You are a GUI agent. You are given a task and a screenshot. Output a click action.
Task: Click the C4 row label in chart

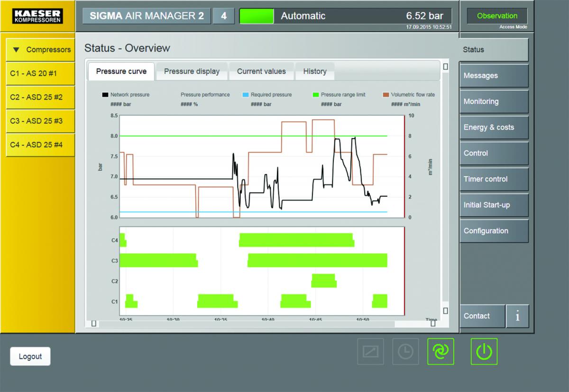(114, 240)
